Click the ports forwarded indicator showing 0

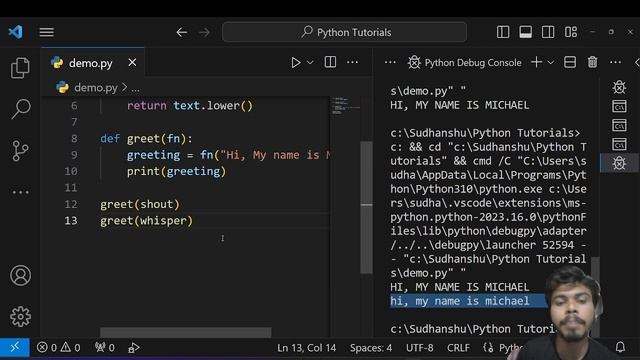(x=104, y=348)
